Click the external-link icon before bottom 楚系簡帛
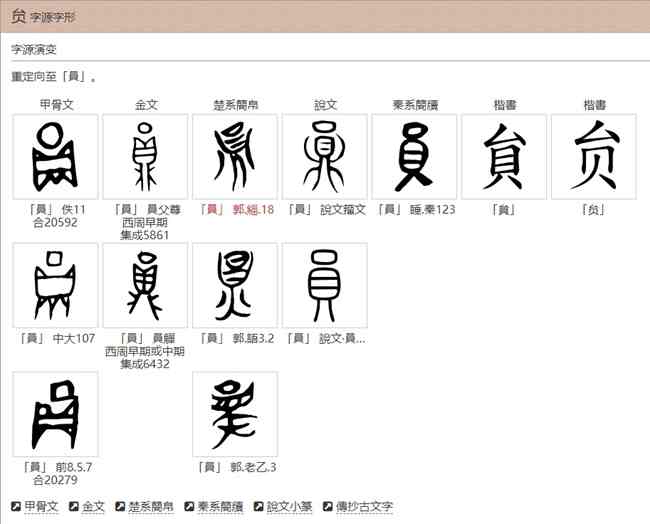This screenshot has width=650, height=524. click(x=120, y=506)
